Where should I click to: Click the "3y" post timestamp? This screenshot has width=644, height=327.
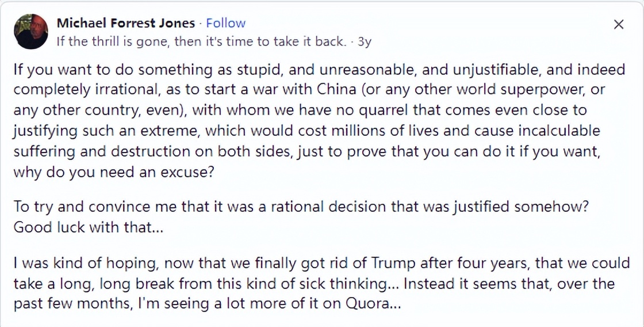(x=365, y=41)
